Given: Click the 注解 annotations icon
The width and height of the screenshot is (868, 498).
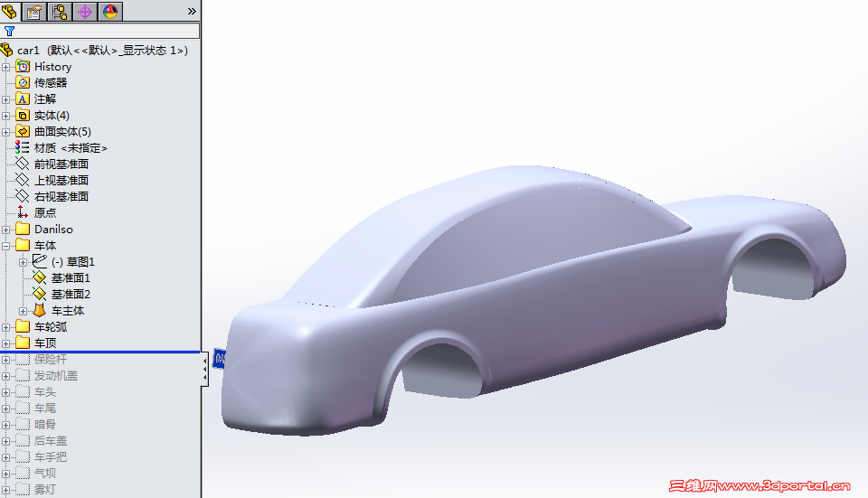Looking at the screenshot, I should [23, 99].
